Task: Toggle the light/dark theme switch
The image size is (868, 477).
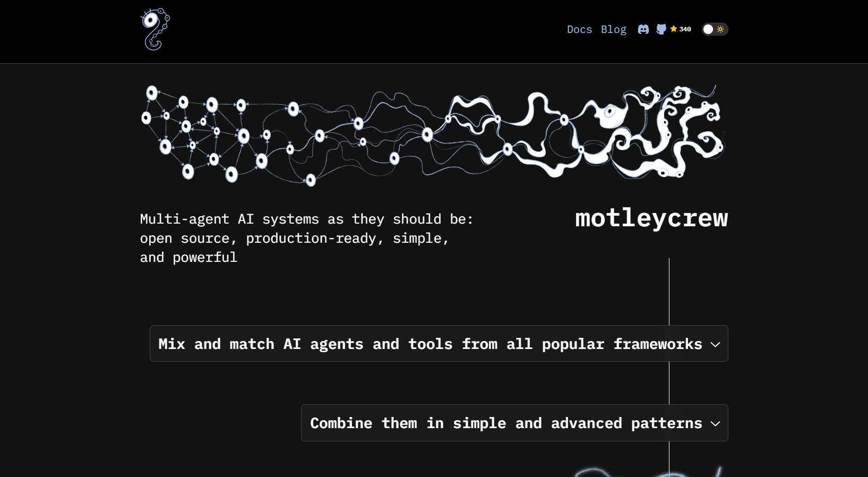Action: 715,29
